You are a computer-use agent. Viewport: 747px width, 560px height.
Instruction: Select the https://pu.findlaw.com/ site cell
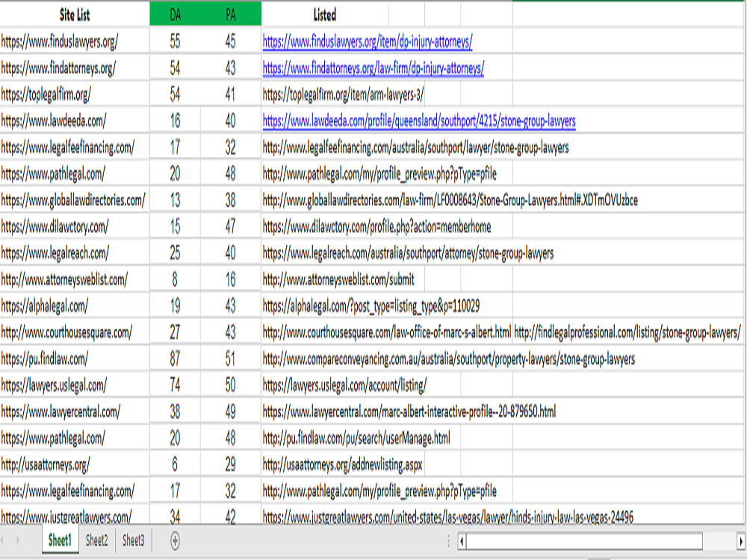pyautogui.click(x=74, y=358)
